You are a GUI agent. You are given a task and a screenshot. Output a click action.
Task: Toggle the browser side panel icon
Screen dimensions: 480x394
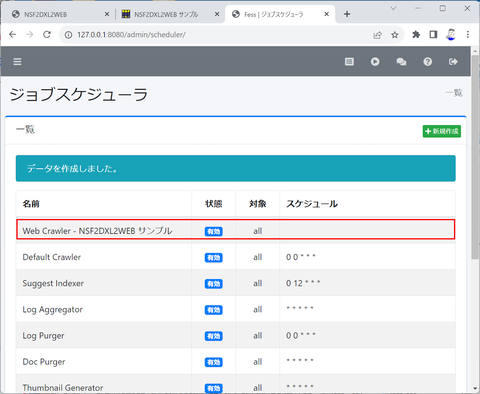pos(433,34)
